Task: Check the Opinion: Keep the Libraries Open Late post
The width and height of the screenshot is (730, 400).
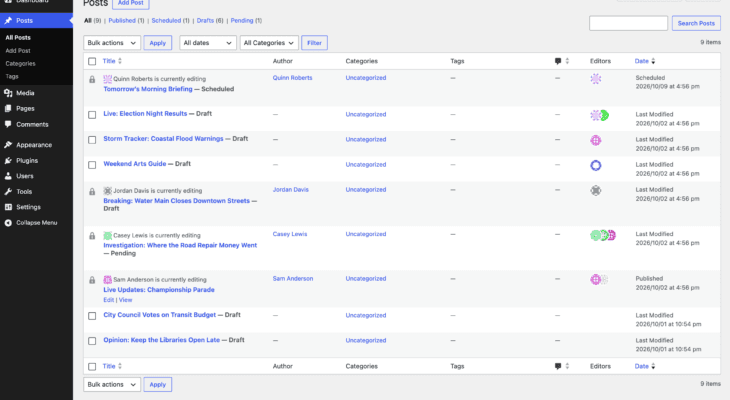Action: coord(92,341)
